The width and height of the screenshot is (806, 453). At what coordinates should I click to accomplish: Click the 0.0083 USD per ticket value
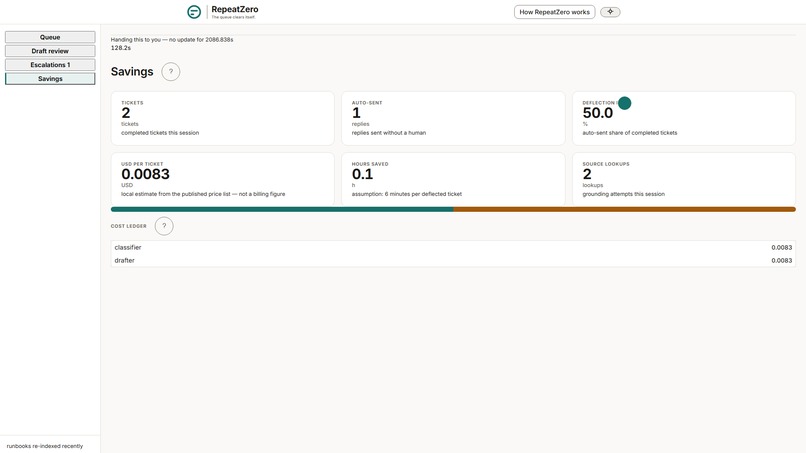145,174
